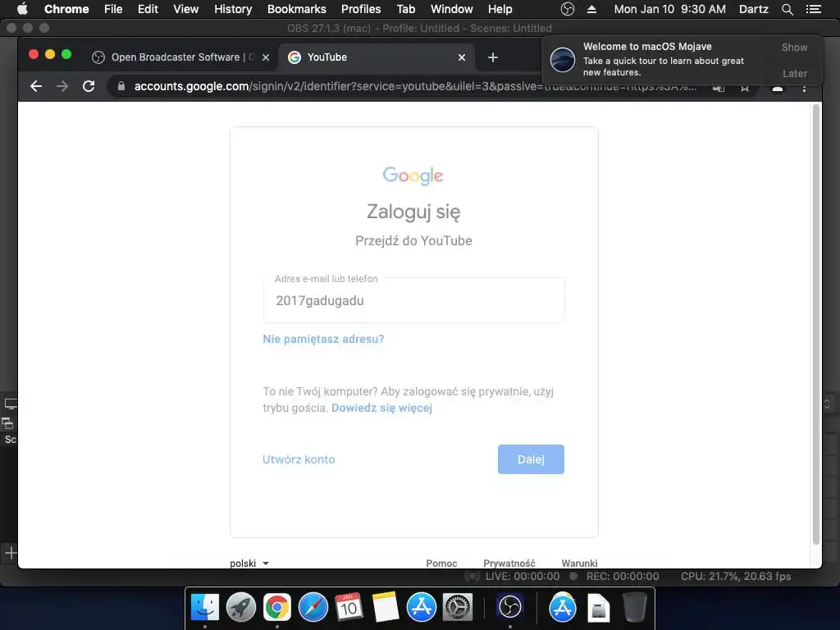
Task: Open Notes from the Dock
Action: [x=386, y=607]
